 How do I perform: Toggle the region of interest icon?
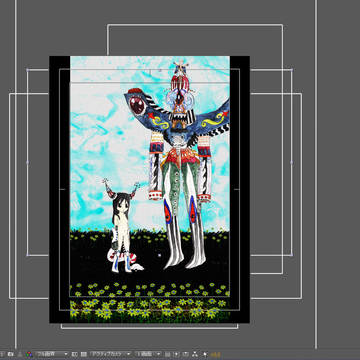[x=75, y=354]
